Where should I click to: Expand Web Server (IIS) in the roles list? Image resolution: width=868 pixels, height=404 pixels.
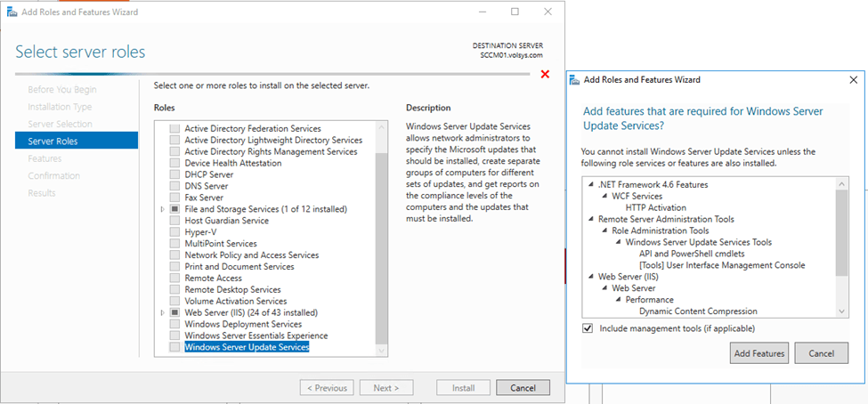[x=162, y=313]
